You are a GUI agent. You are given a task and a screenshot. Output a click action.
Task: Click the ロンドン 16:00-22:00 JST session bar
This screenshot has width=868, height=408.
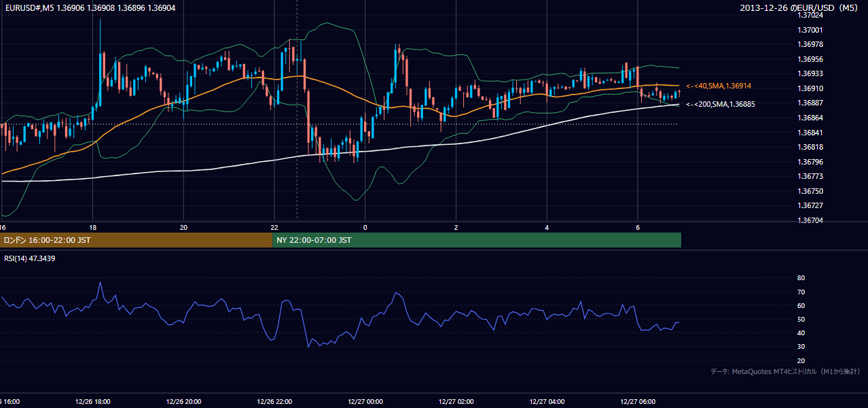tap(136, 240)
